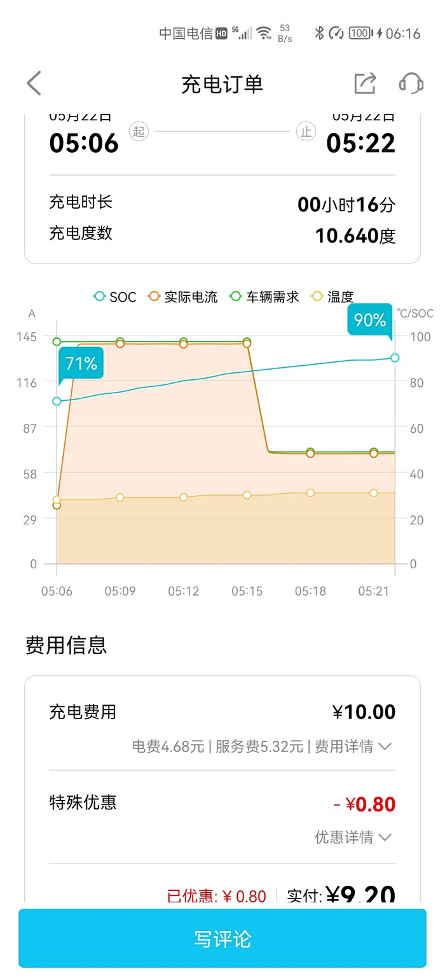Tap the back arrow icon
The width and height of the screenshot is (445, 980).
tap(34, 83)
